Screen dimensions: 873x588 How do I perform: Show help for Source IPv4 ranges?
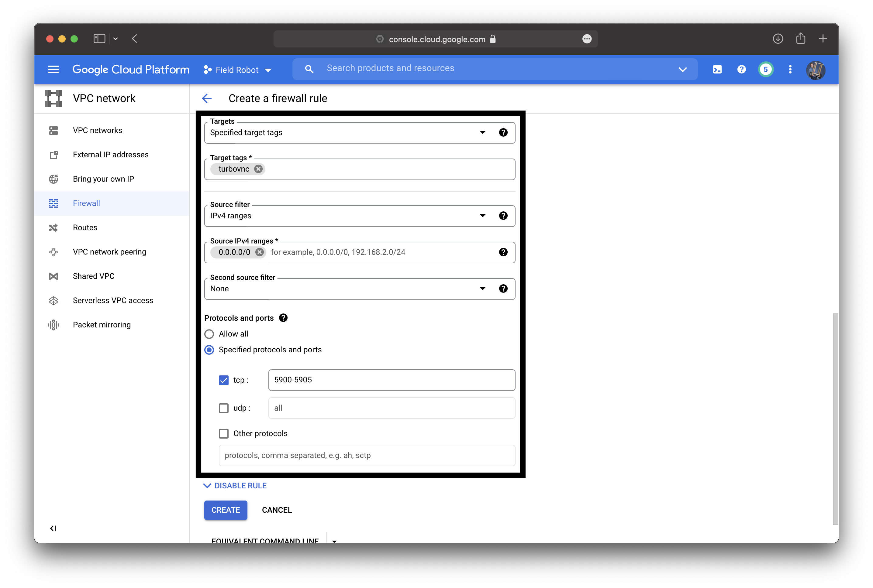(503, 252)
